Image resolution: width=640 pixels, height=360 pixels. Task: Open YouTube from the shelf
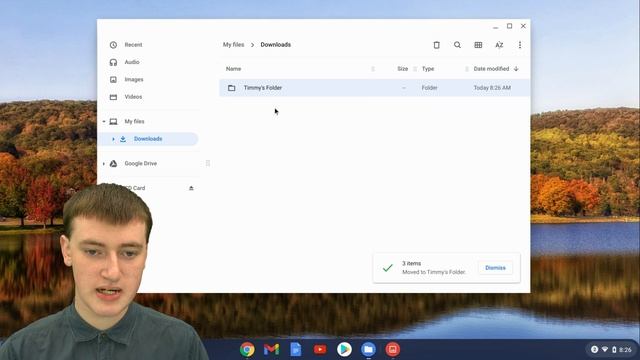coord(320,349)
